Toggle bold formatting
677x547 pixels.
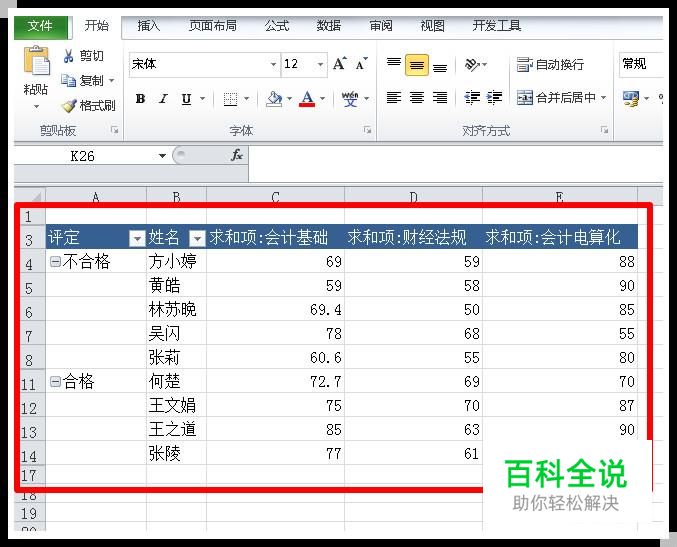[140, 99]
